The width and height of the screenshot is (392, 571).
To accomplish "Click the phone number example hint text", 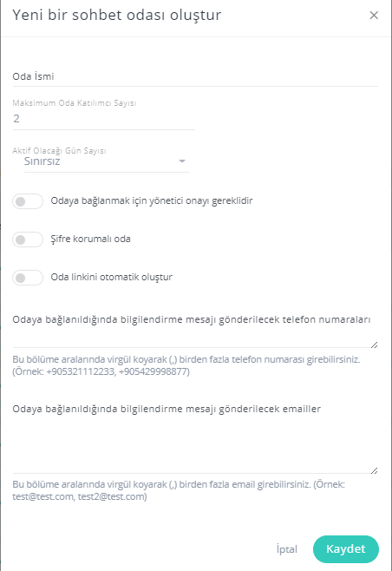I will pyautogui.click(x=186, y=365).
